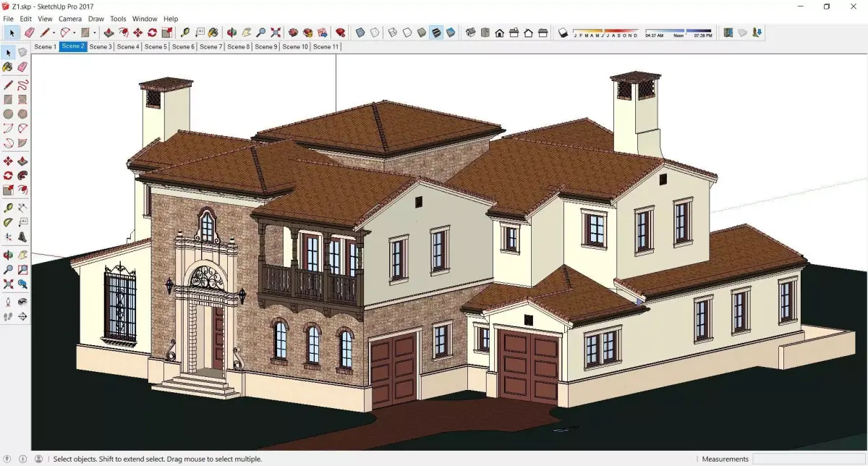The width and height of the screenshot is (868, 466).
Task: Switch to Top standard view
Action: [x=485, y=33]
